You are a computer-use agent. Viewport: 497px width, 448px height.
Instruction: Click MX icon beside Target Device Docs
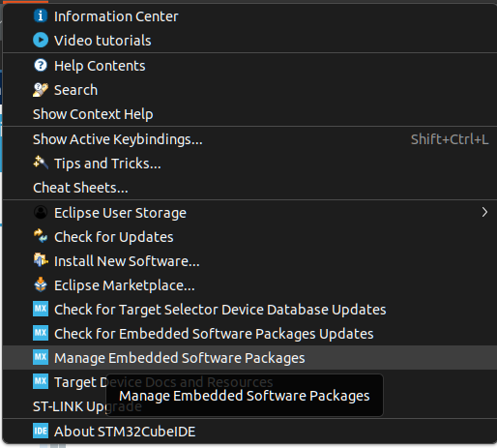(41, 381)
